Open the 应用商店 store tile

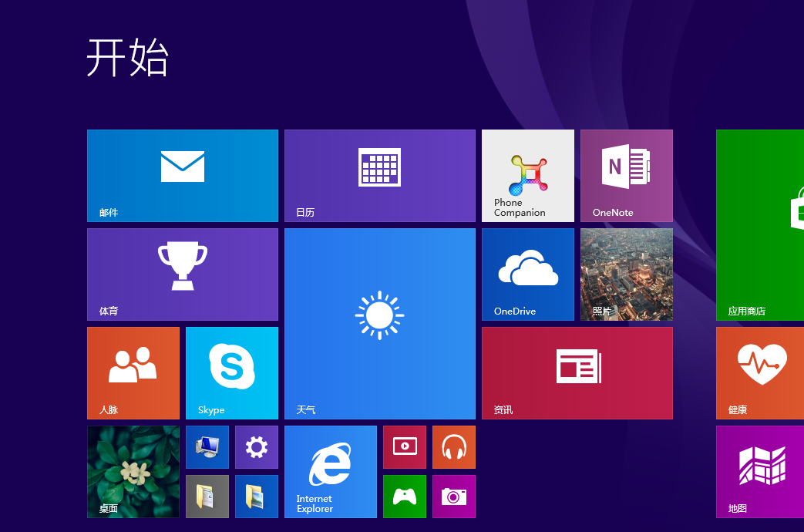760,225
